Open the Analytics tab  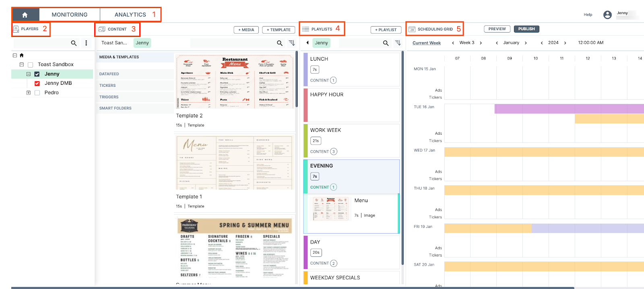point(130,14)
